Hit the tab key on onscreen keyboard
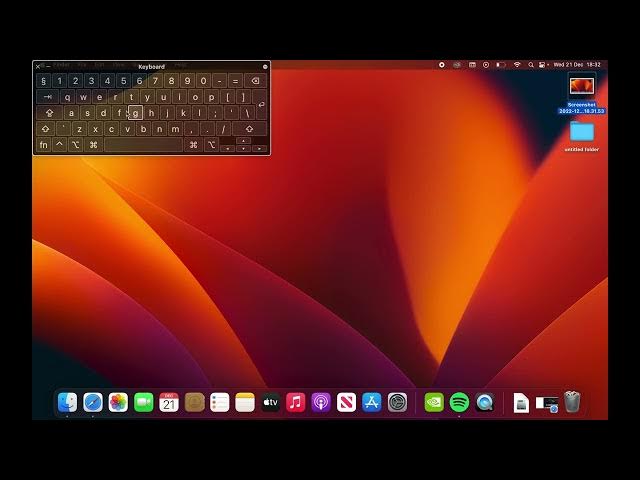 pyautogui.click(x=48, y=97)
